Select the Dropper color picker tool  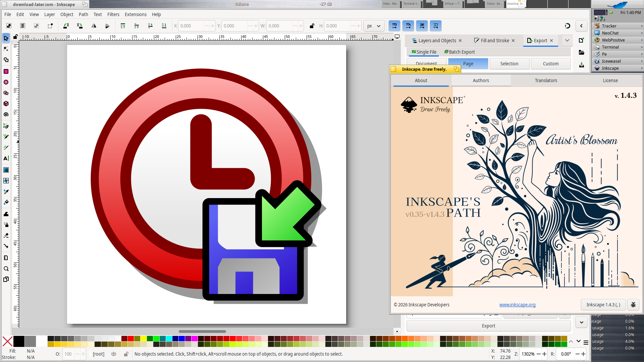[6, 191]
